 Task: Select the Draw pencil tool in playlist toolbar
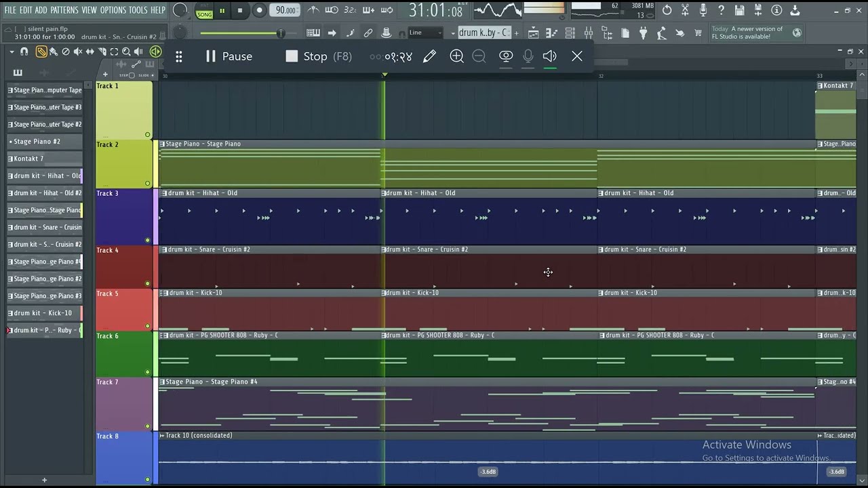[x=41, y=52]
